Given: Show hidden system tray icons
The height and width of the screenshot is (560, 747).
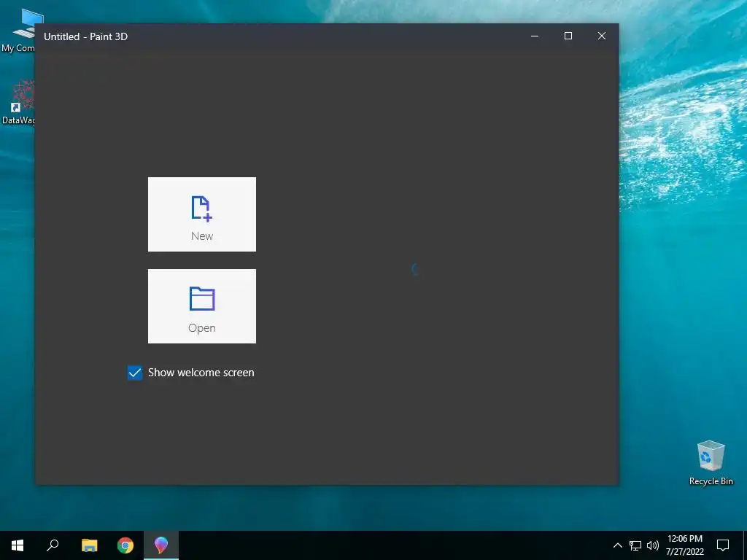Looking at the screenshot, I should click(617, 545).
